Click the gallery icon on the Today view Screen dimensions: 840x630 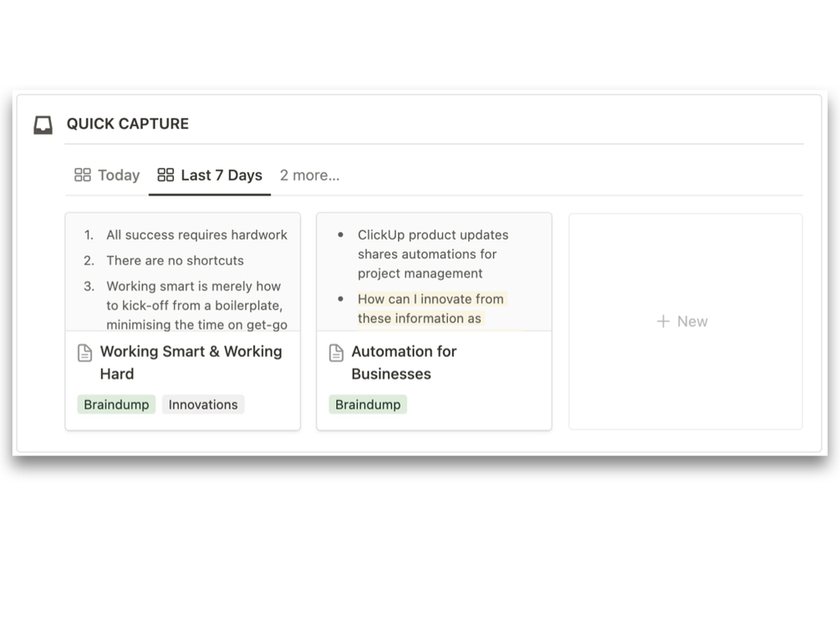click(83, 175)
